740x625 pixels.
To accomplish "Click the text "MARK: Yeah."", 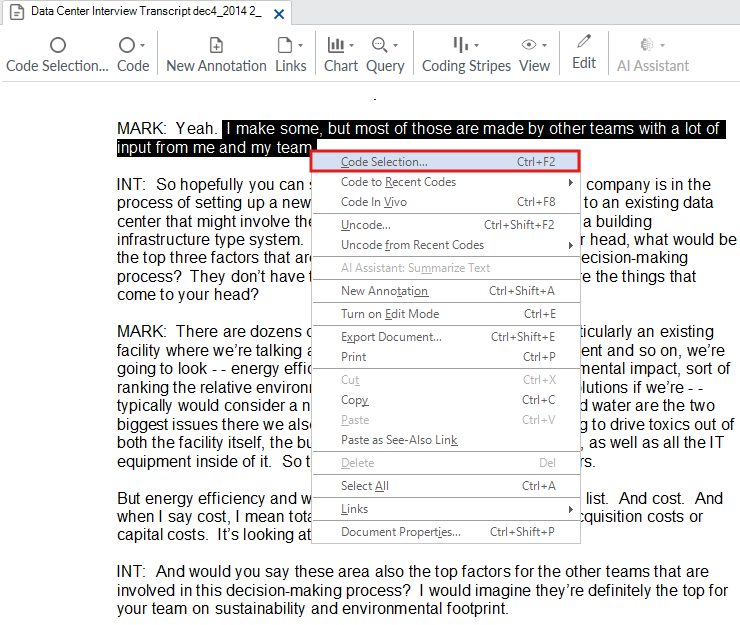I will point(167,128).
